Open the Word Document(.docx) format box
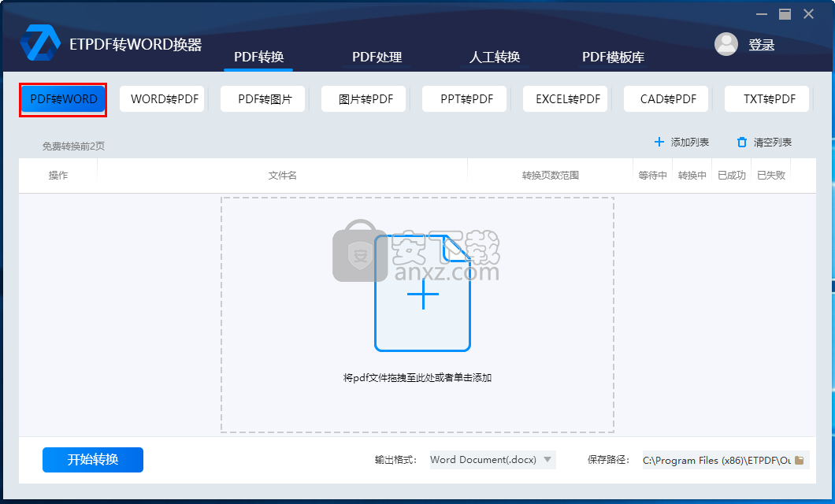The width and height of the screenshot is (835, 504). coord(492,460)
